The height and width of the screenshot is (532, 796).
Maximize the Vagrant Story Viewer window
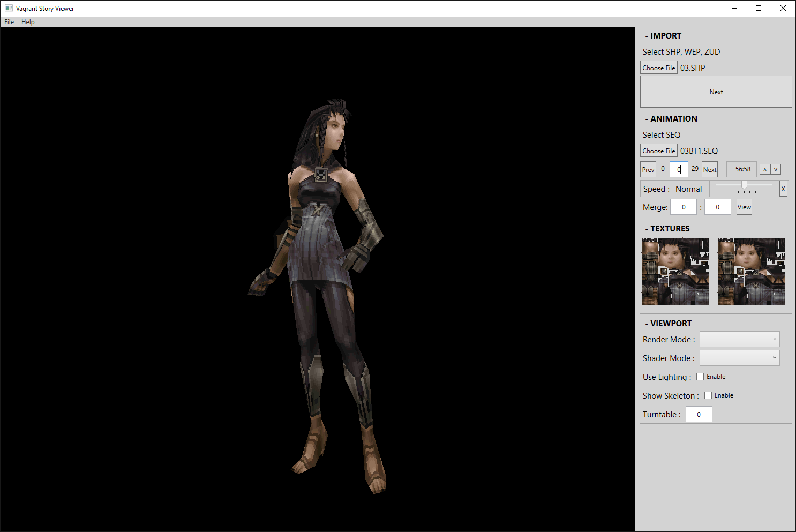759,8
